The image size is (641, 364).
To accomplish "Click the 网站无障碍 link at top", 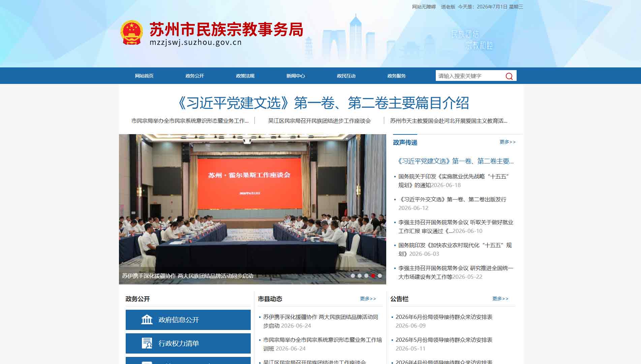I will tap(424, 7).
